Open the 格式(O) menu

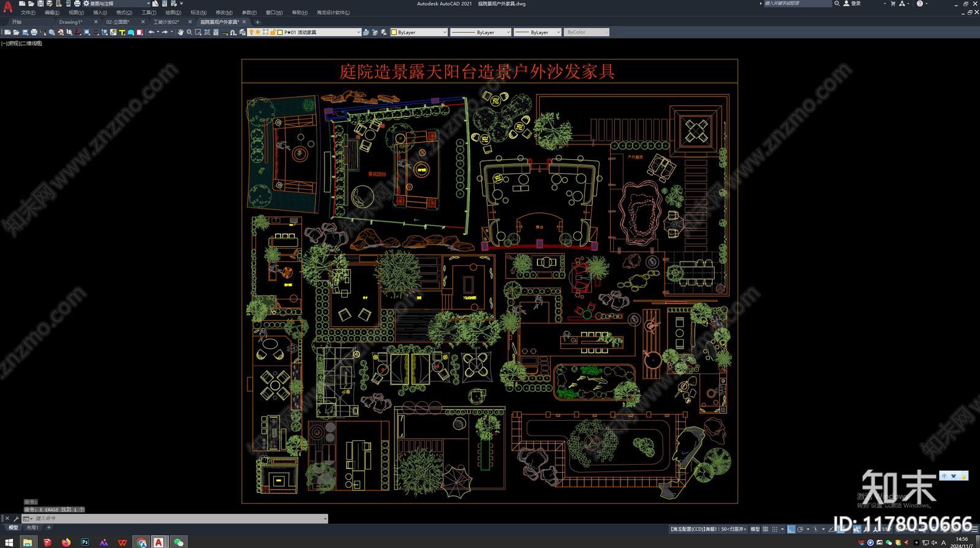pos(124,12)
